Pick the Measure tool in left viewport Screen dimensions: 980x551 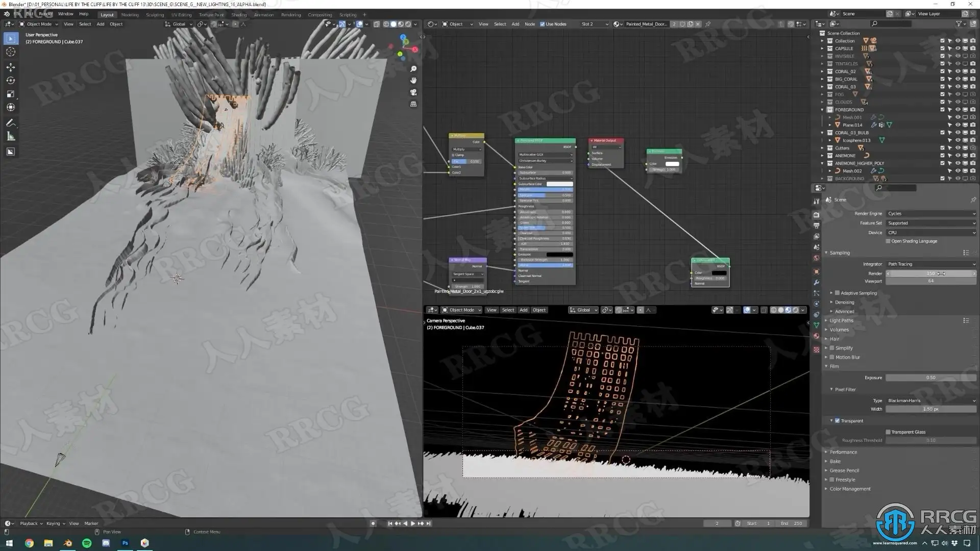(10, 136)
